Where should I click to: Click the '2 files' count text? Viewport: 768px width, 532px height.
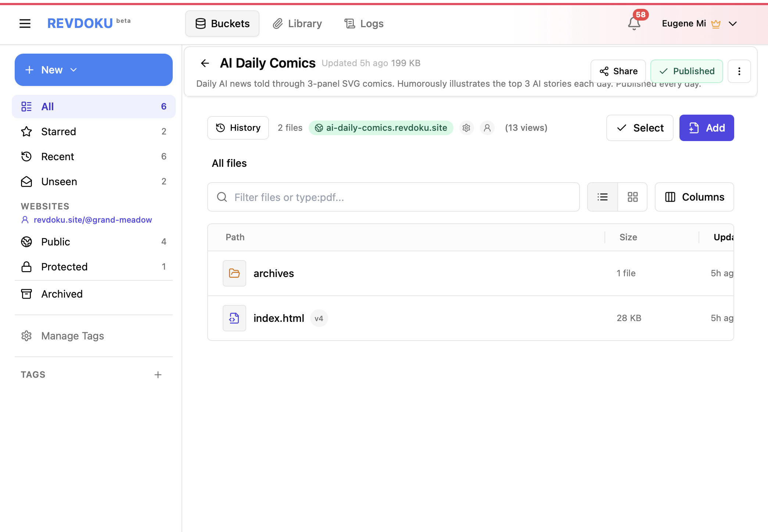click(x=290, y=128)
